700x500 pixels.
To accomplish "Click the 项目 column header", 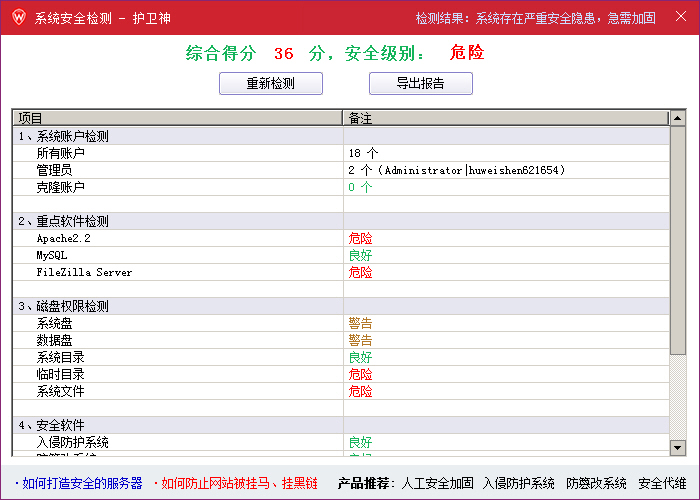I will click(x=178, y=118).
